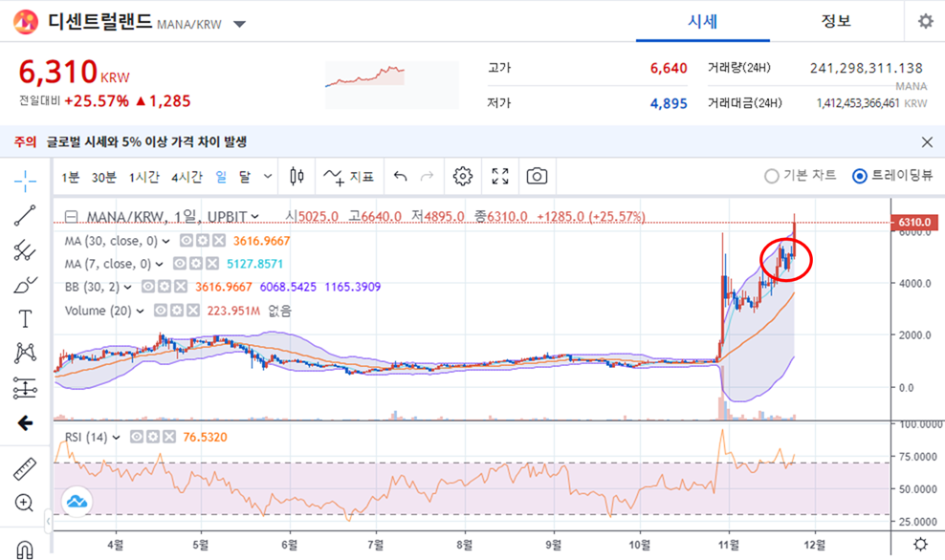Open the MANA/KRW market selector arrow
This screenshot has width=945, height=560.
(x=239, y=25)
